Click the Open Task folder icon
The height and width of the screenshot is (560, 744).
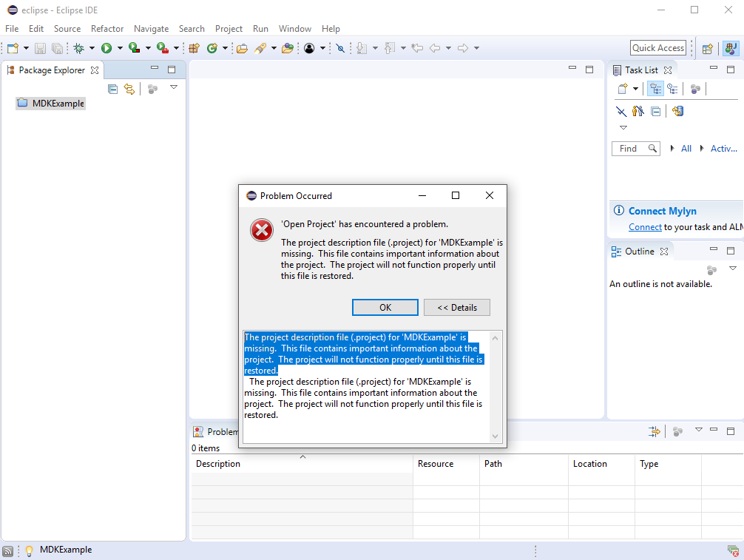click(x=288, y=48)
